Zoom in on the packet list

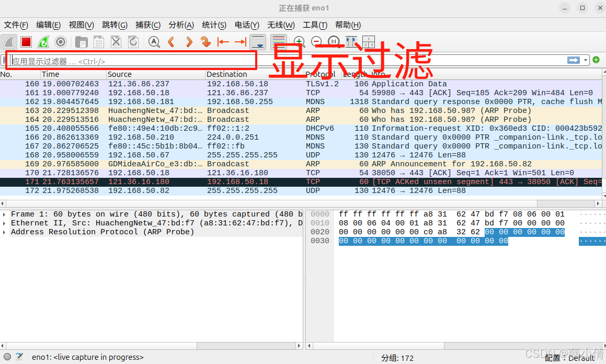299,42
